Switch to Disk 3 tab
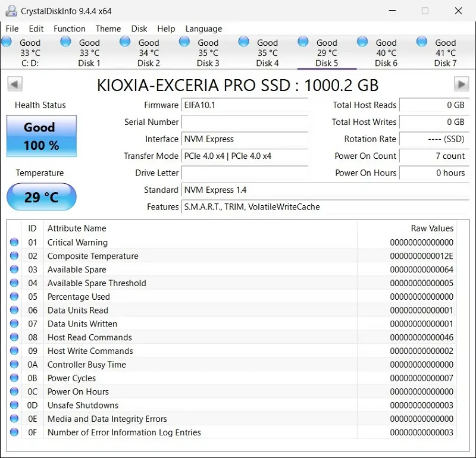This screenshot has height=458, width=476. coord(208,52)
